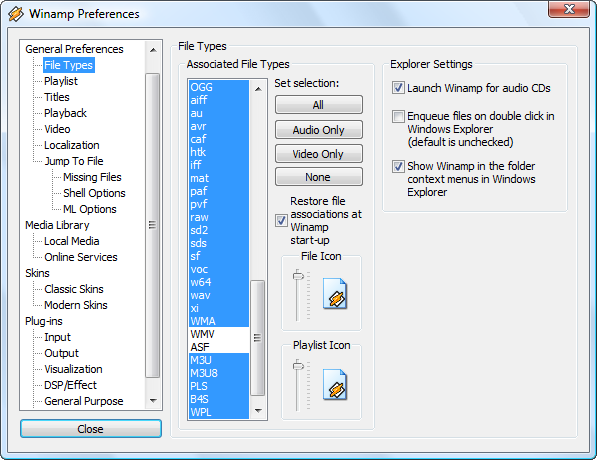Select Video in preferences tree
This screenshot has height=460, width=597.
[x=57, y=129]
